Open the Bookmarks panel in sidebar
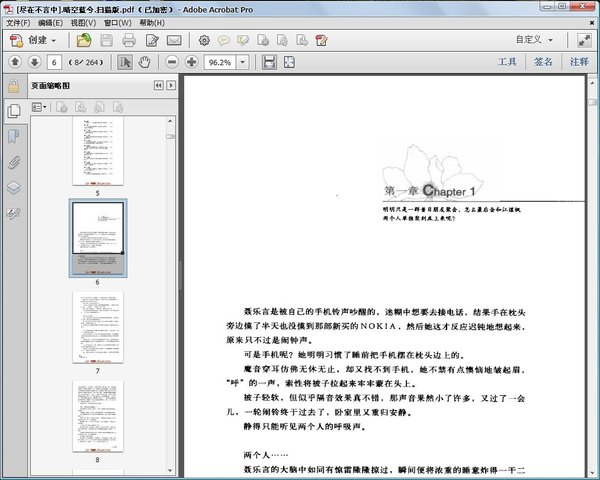Viewport: 600px width, 480px height. point(14,135)
